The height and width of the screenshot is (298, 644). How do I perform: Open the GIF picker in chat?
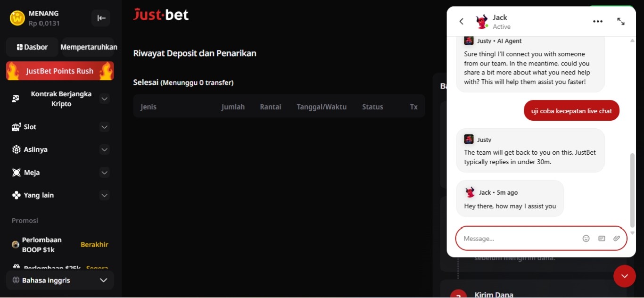click(x=602, y=239)
